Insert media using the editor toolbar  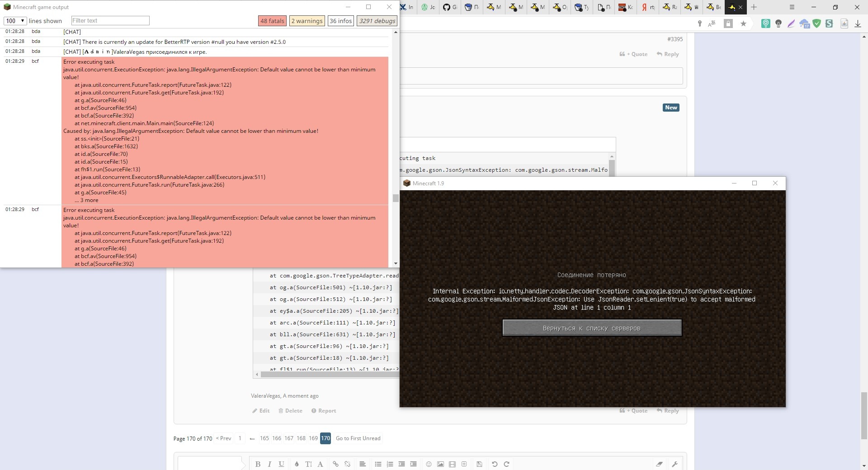[453, 464]
